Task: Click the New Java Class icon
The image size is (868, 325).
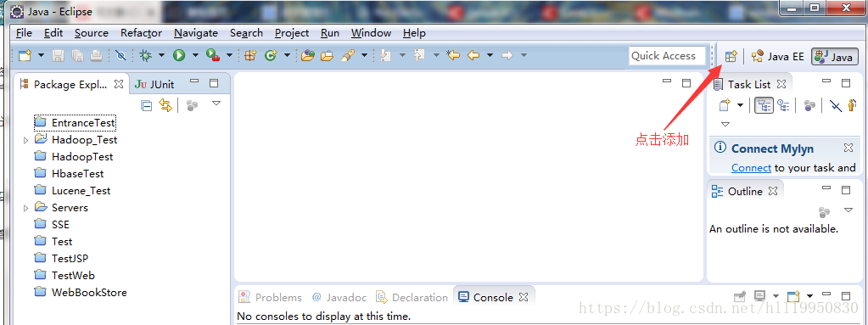Action: point(271,55)
